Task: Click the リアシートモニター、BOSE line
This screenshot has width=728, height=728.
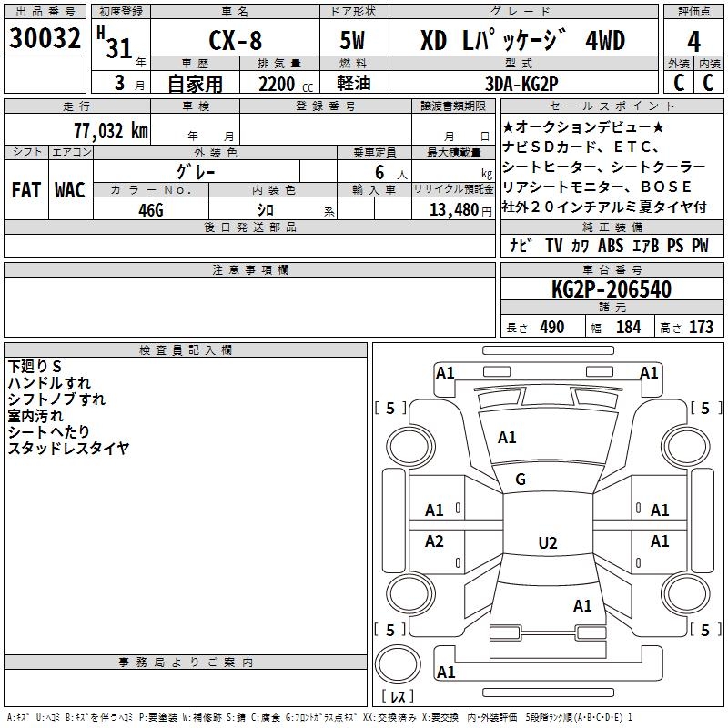Action: point(597,187)
